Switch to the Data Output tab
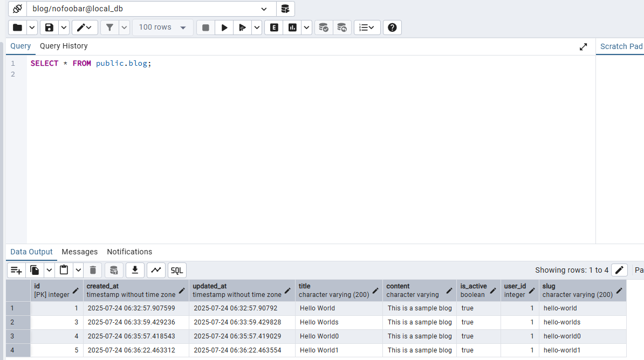This screenshot has width=644, height=360. point(32,252)
